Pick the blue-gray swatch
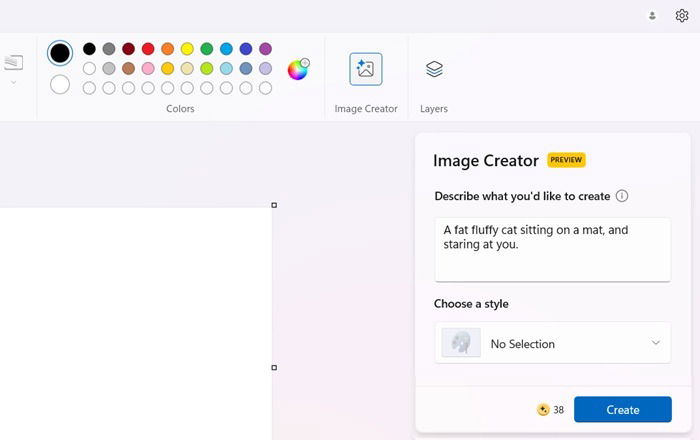The image size is (700, 440). tap(246, 68)
